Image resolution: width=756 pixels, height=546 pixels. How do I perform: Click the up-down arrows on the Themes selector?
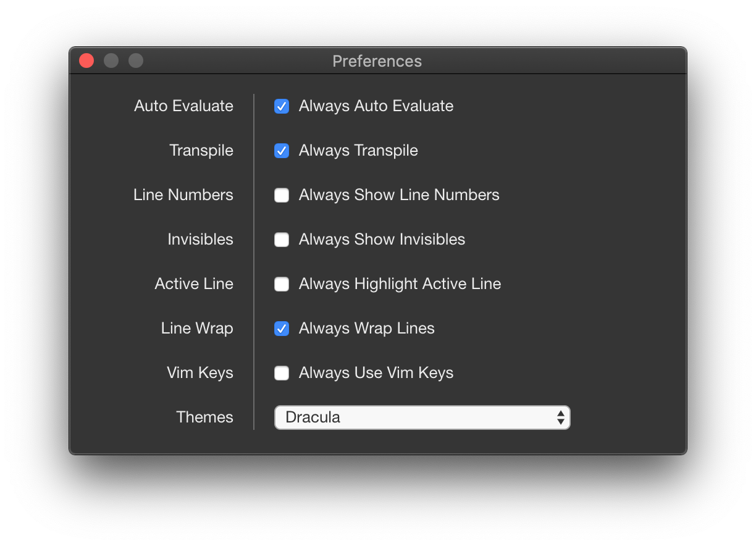pos(560,418)
